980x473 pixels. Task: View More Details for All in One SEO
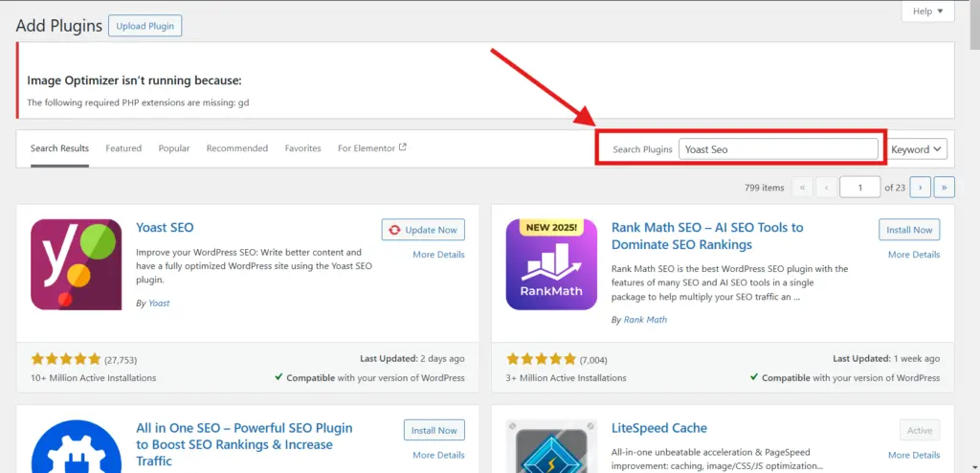pyautogui.click(x=438, y=455)
